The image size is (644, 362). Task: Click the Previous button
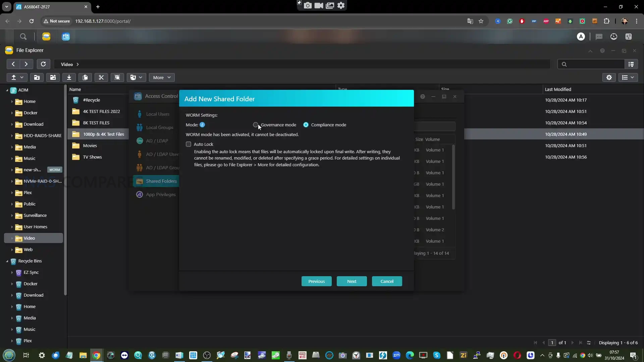click(316, 281)
